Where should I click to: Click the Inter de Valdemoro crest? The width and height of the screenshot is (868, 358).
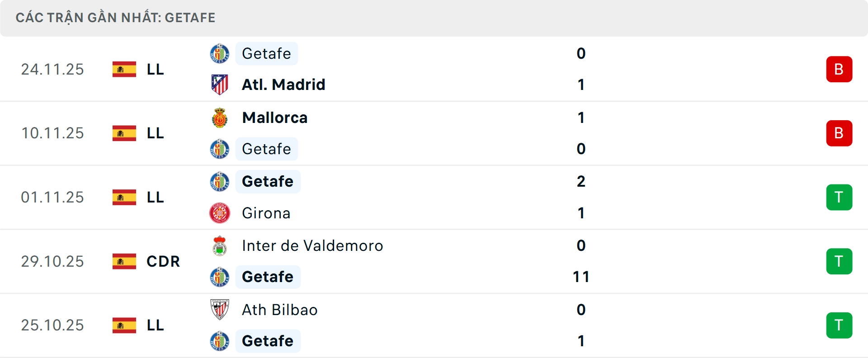220,246
